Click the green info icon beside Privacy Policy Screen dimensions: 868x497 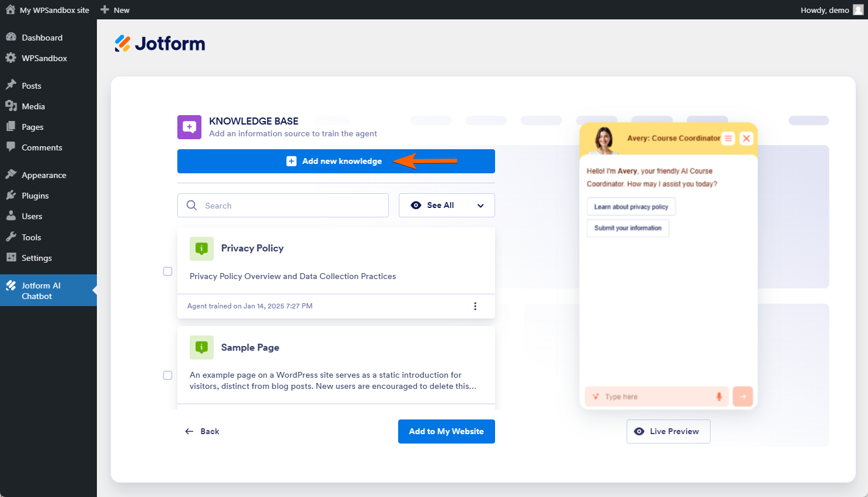(x=201, y=248)
